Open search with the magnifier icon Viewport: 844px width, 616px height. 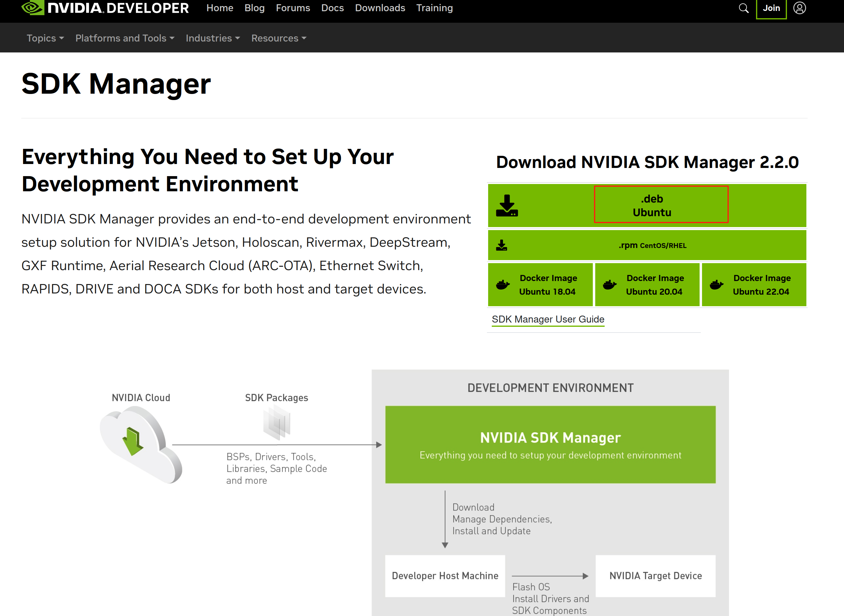coord(743,8)
